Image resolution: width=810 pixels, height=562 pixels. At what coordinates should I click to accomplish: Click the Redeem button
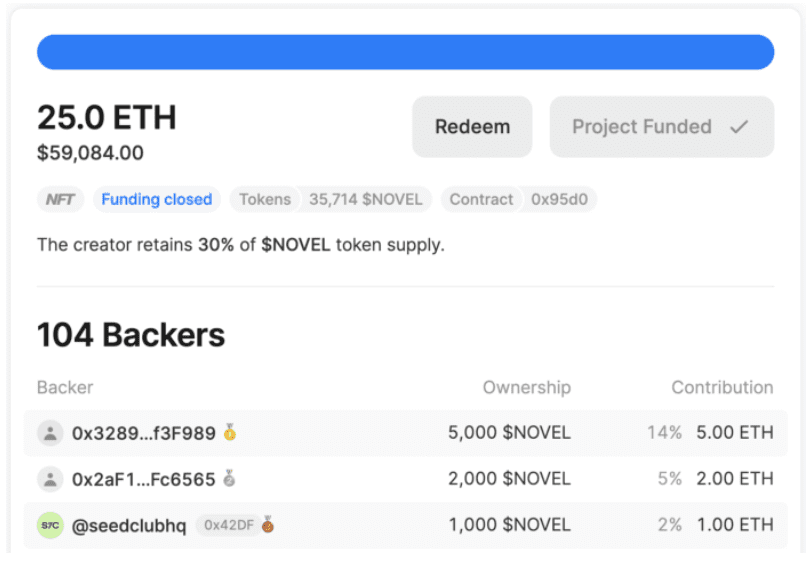click(472, 127)
